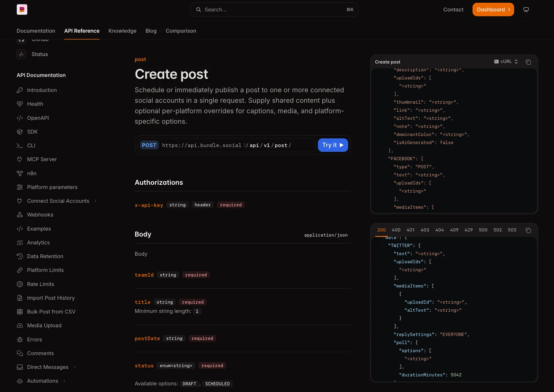This screenshot has height=392, width=554.
Task: Open the Comparison tab
Action: click(181, 31)
